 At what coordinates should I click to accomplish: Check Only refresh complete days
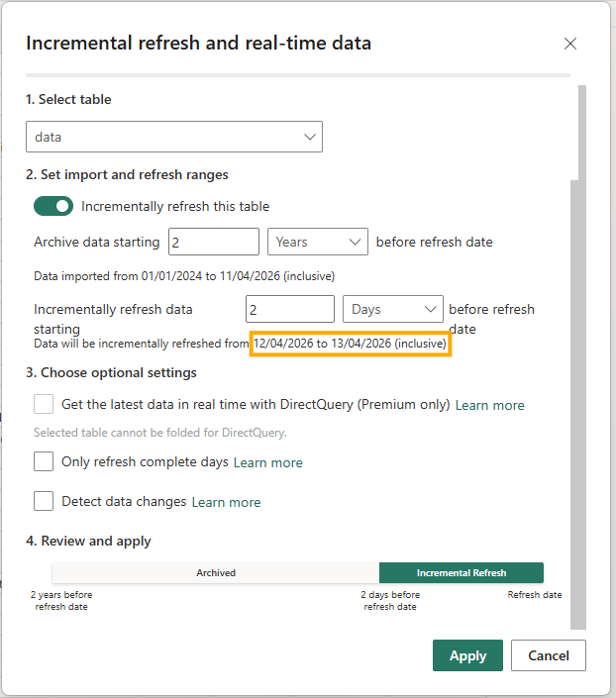tap(44, 461)
